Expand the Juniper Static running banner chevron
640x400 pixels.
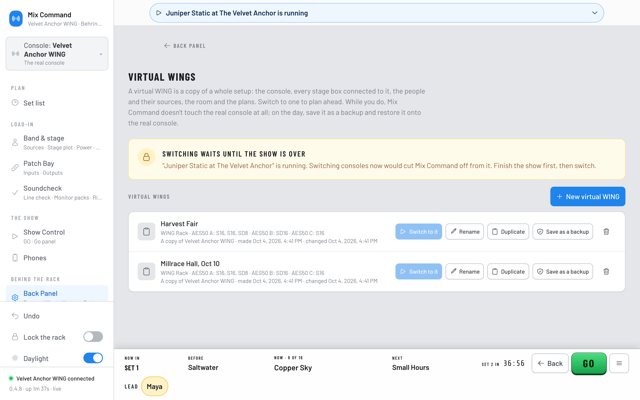(x=594, y=13)
